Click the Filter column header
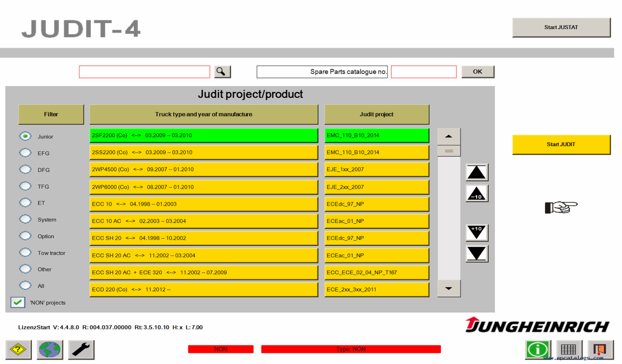 [51, 115]
